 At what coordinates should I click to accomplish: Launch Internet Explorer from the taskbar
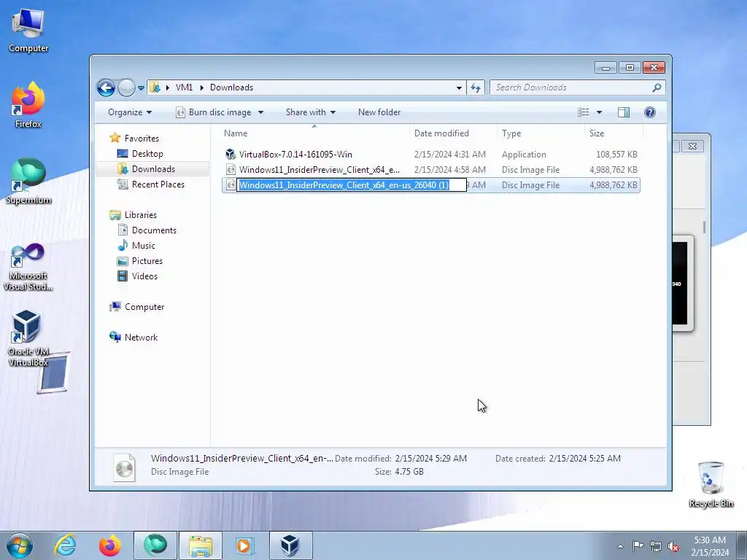[x=65, y=545]
